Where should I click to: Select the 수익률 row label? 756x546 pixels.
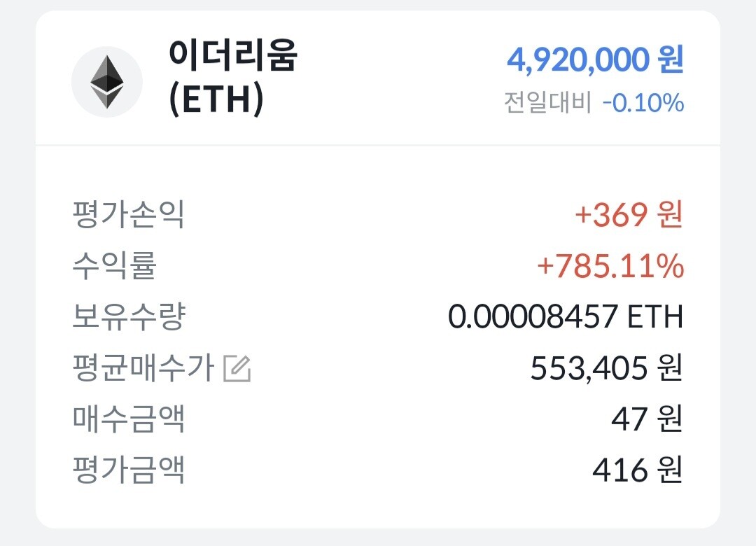pos(115,265)
